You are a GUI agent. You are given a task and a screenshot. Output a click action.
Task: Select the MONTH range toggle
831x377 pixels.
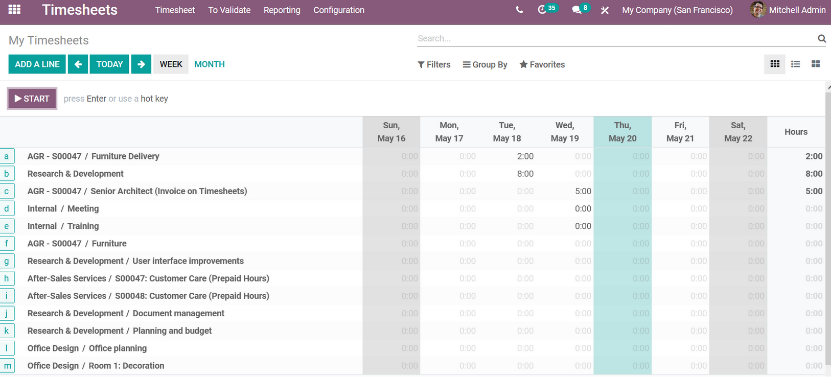click(209, 64)
